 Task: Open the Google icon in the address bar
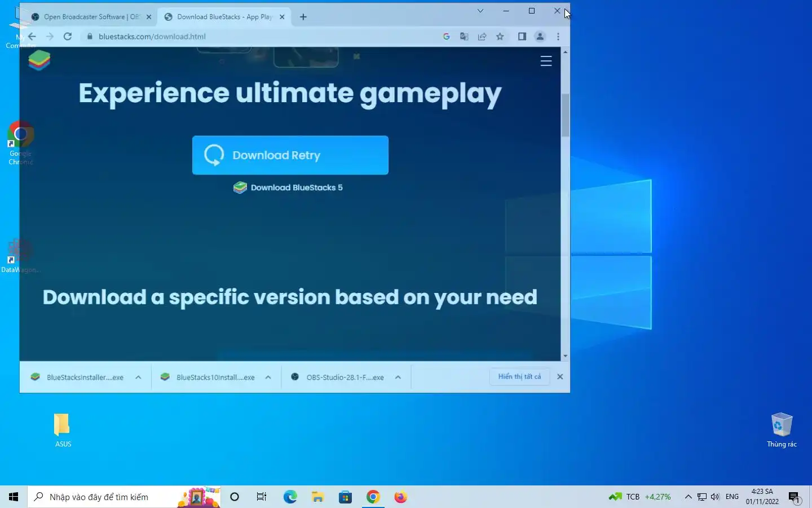tap(446, 36)
